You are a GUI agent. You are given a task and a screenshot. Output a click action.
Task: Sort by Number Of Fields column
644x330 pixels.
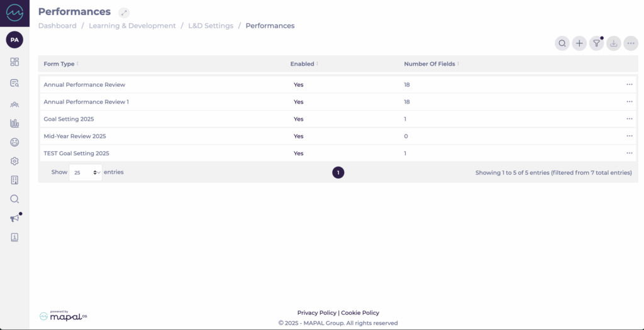(x=431, y=64)
